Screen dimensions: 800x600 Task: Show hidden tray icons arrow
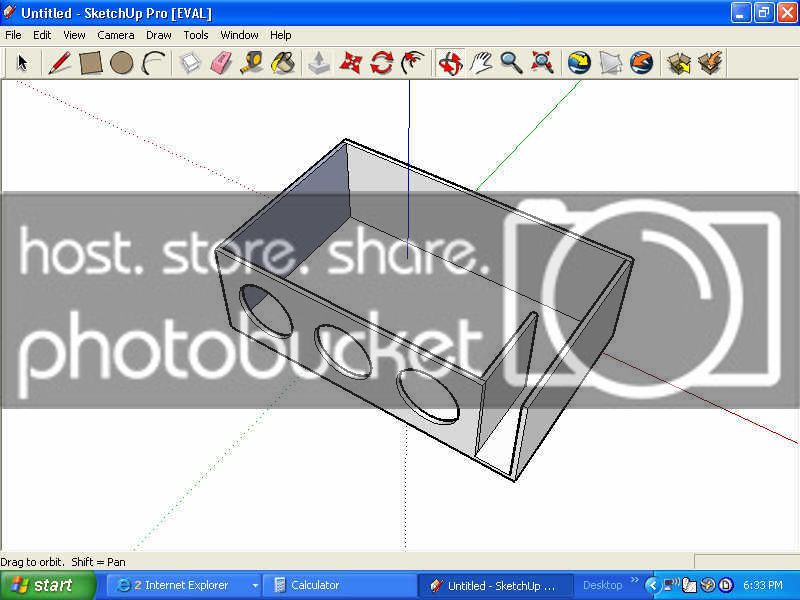[652, 585]
